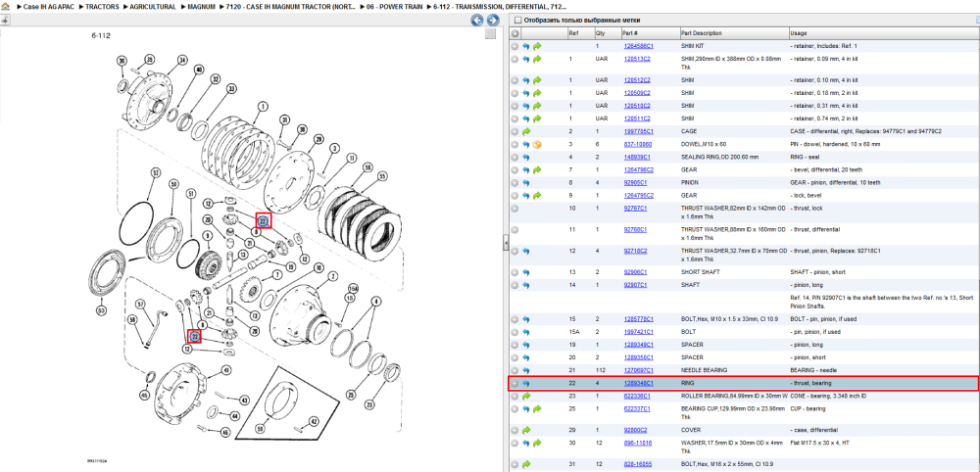Open part number 1289348C1 link
The image size is (980, 472).
click(638, 383)
